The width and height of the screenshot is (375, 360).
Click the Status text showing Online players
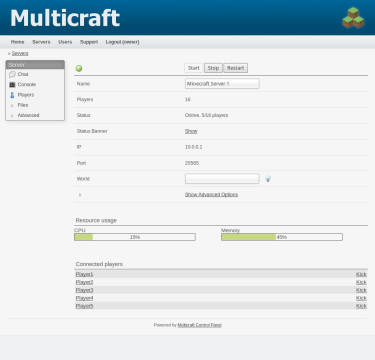(206, 115)
